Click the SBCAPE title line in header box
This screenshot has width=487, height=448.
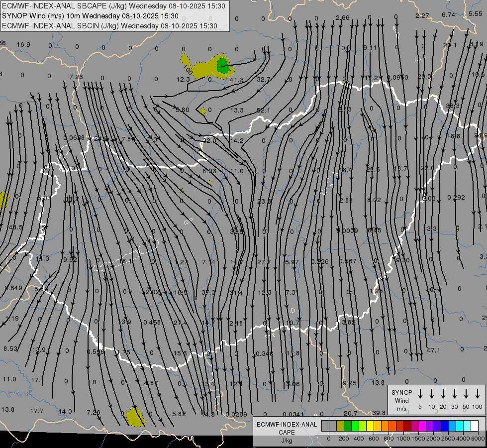click(114, 6)
